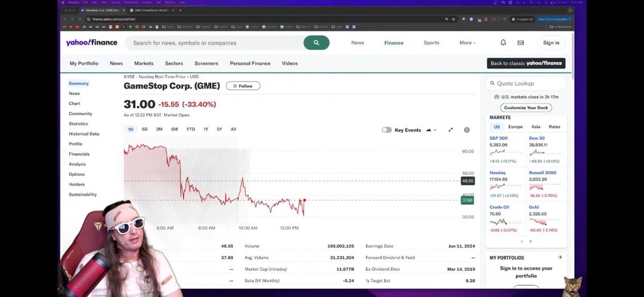Click the Follow button for GME
This screenshot has height=297, width=644.
point(243,86)
